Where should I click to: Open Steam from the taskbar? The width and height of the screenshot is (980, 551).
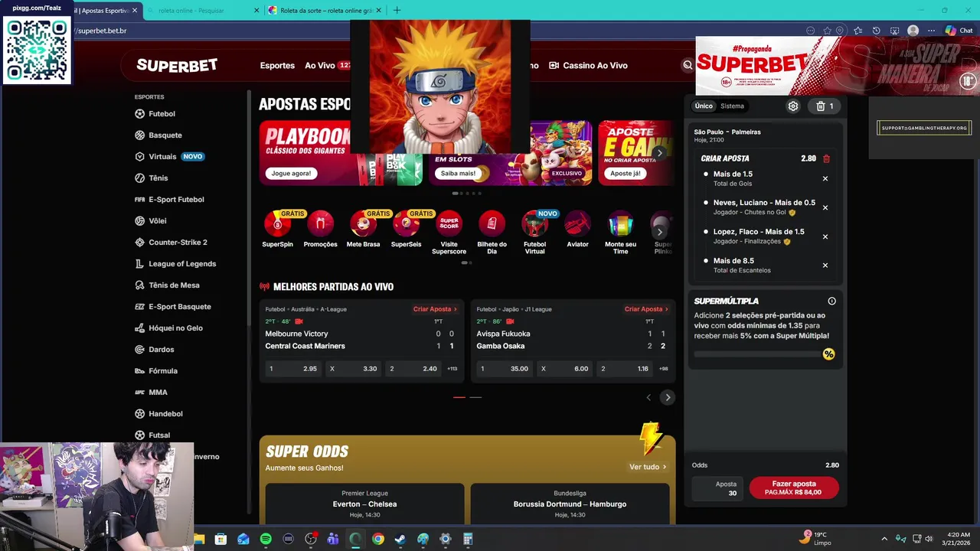tap(400, 539)
